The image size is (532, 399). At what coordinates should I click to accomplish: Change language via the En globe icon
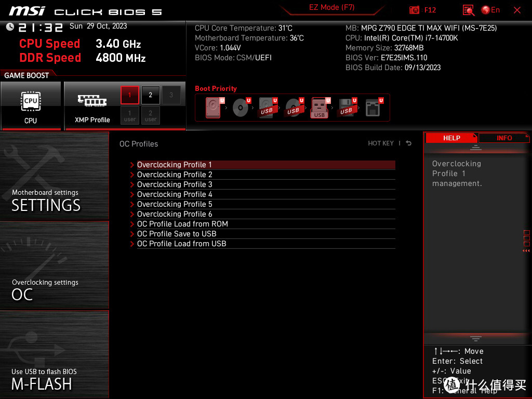coord(490,10)
